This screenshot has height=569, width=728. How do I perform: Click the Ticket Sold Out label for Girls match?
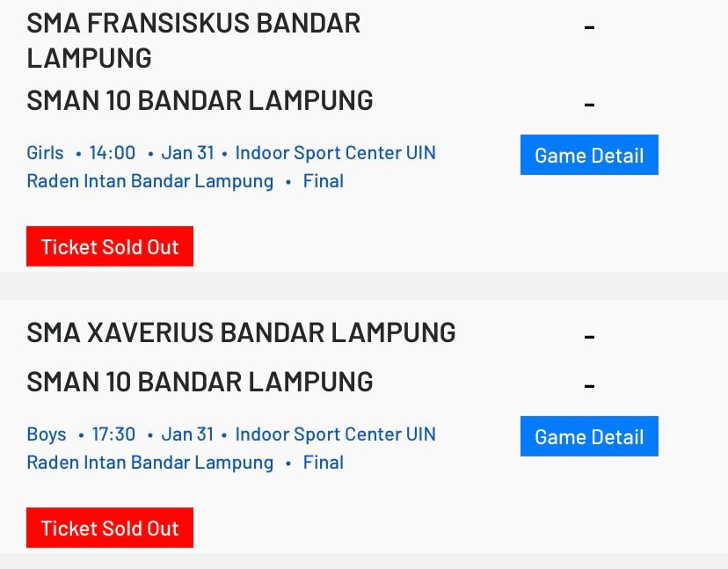point(109,246)
